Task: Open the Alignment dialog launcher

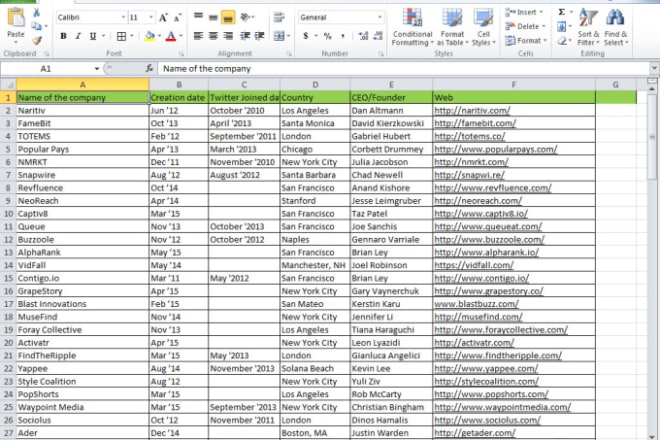Action: [x=289, y=54]
